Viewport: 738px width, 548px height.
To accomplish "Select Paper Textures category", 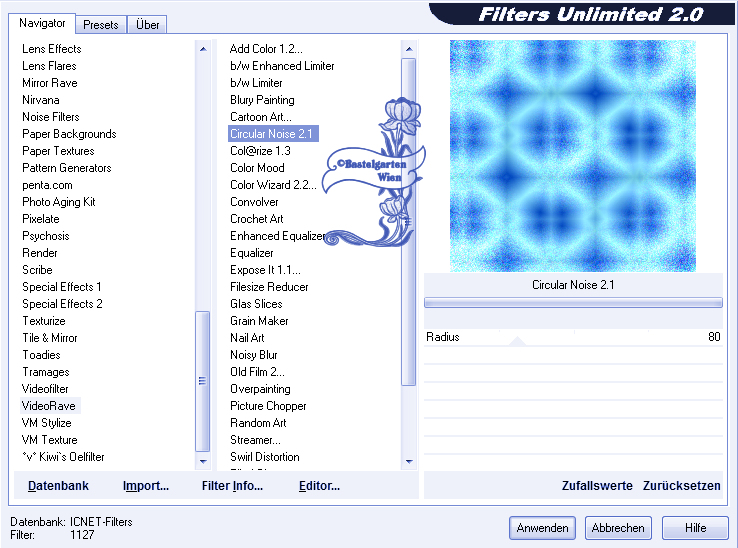I will click(x=58, y=151).
